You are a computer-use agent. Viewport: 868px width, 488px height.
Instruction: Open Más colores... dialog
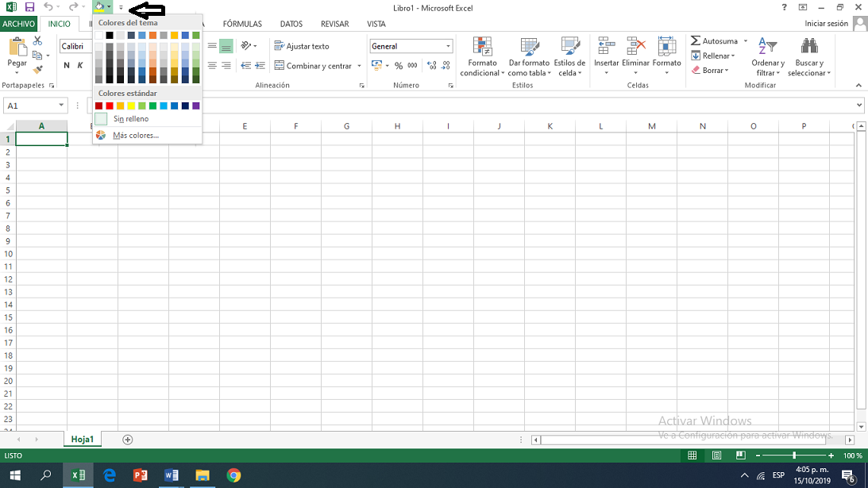(147, 135)
